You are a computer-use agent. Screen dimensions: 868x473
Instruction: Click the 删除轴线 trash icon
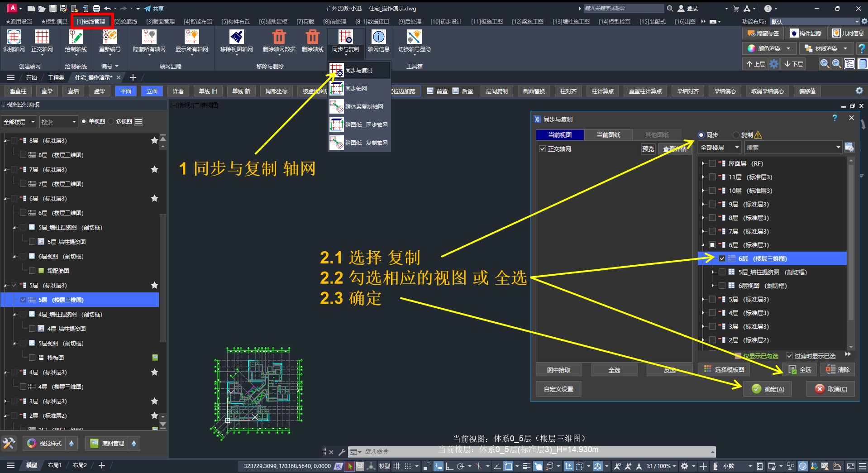click(313, 37)
